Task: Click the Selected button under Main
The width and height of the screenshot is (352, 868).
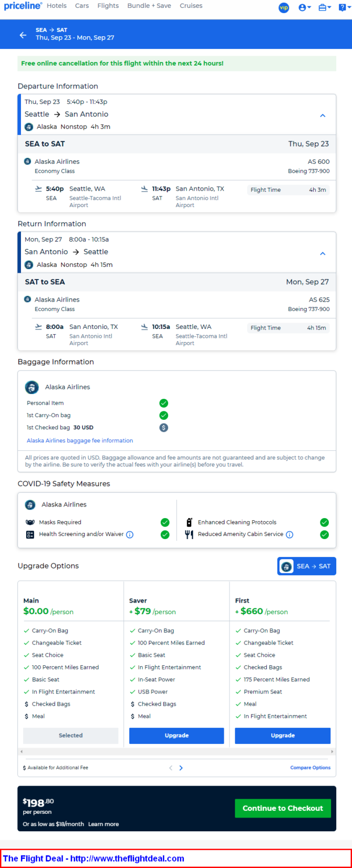Action: coord(71,736)
